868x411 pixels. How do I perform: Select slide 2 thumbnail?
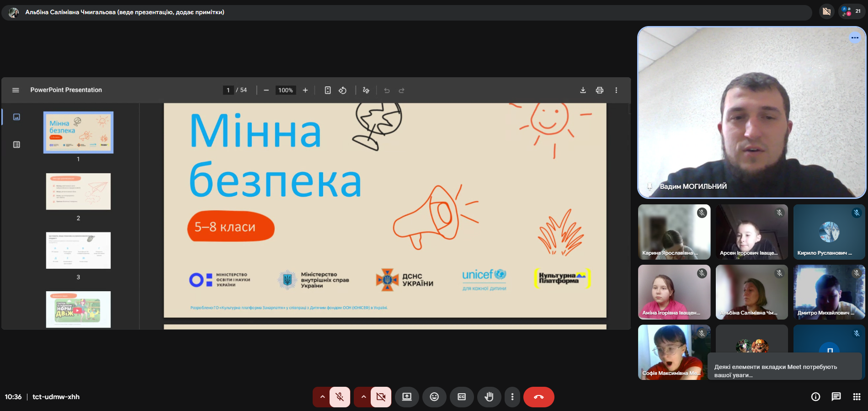(x=78, y=192)
